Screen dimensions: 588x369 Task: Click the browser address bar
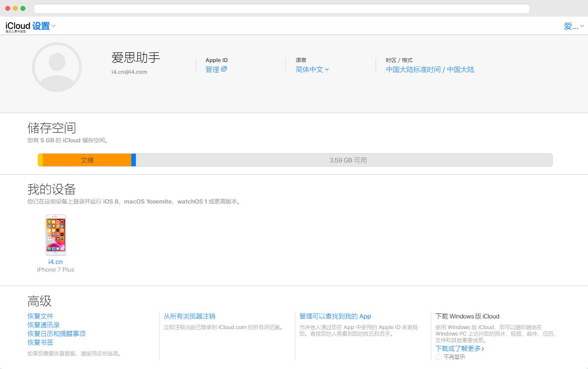(282, 8)
